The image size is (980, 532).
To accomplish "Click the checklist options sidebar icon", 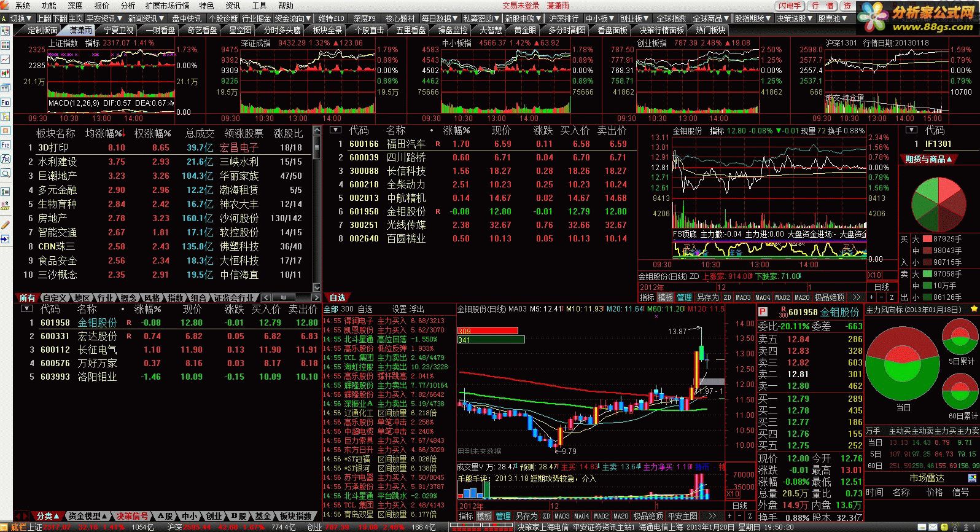I will click(x=5, y=190).
